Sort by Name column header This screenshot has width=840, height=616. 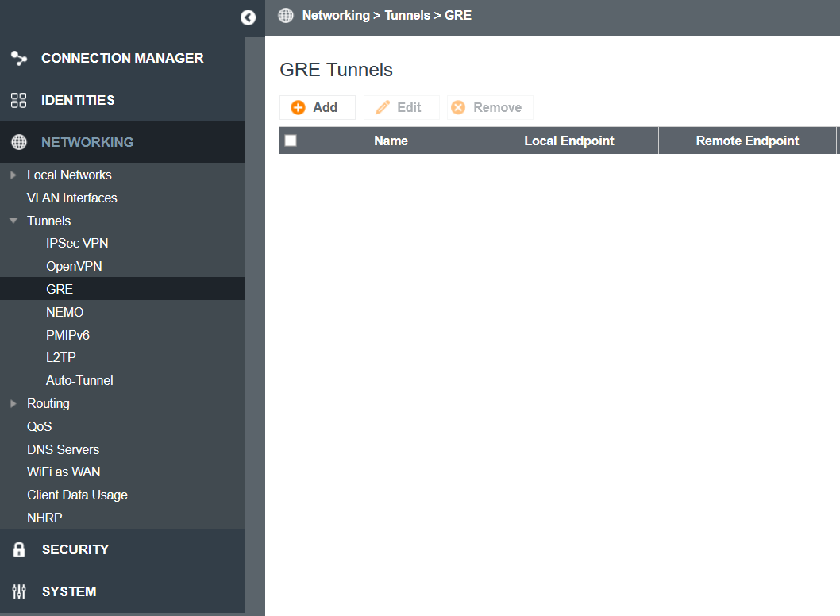tap(391, 141)
